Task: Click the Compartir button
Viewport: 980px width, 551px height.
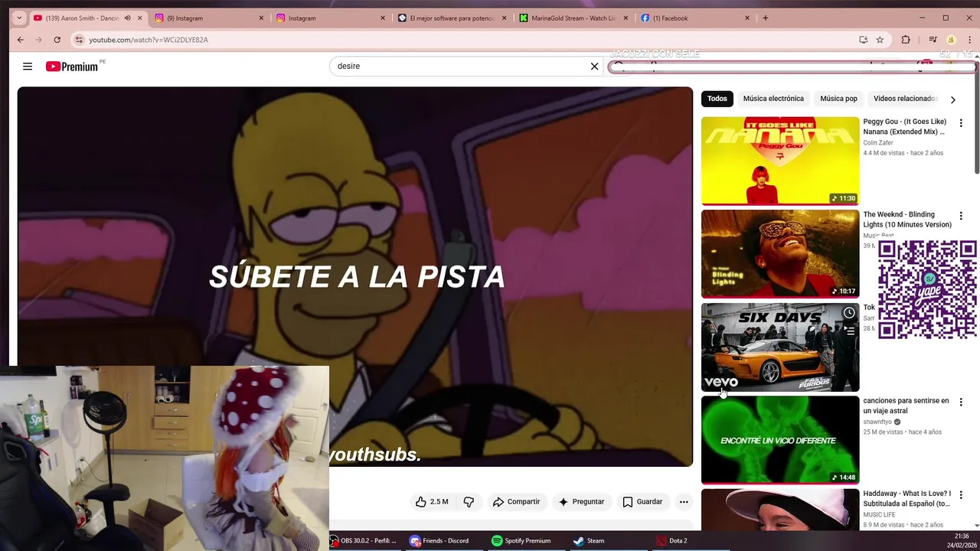Action: click(x=516, y=502)
